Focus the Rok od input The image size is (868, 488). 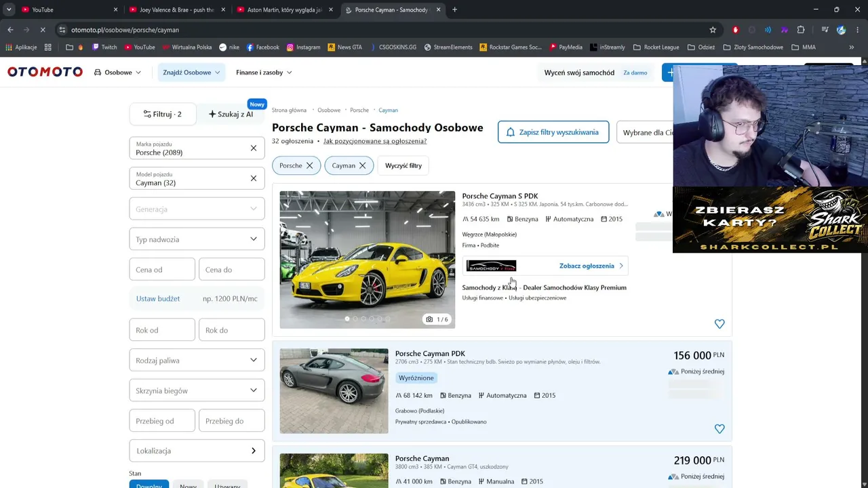(x=162, y=330)
